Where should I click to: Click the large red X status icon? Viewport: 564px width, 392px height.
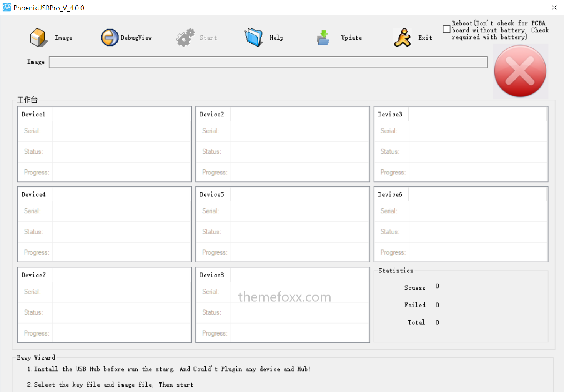[x=520, y=71]
